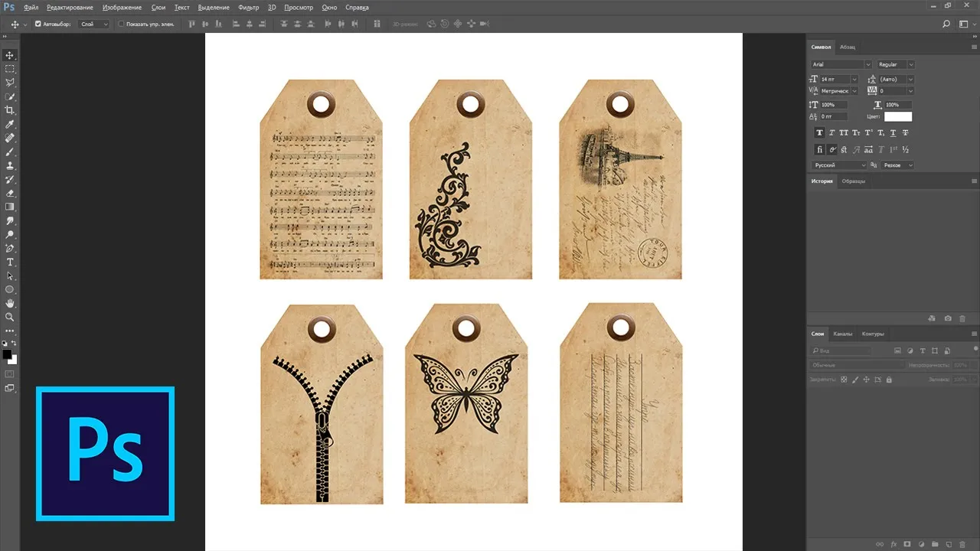Toggle All Caps (TT) style
Viewport: 980px width, 551px height.
pos(844,132)
